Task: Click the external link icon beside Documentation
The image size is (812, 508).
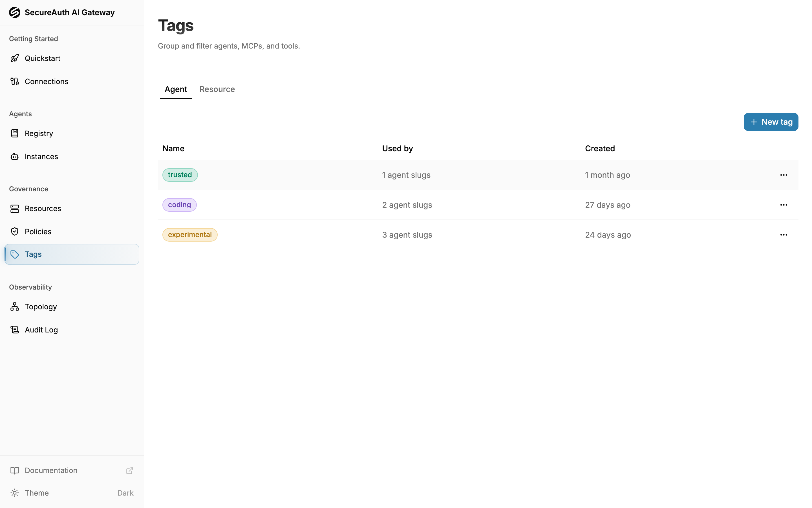Action: (129, 470)
